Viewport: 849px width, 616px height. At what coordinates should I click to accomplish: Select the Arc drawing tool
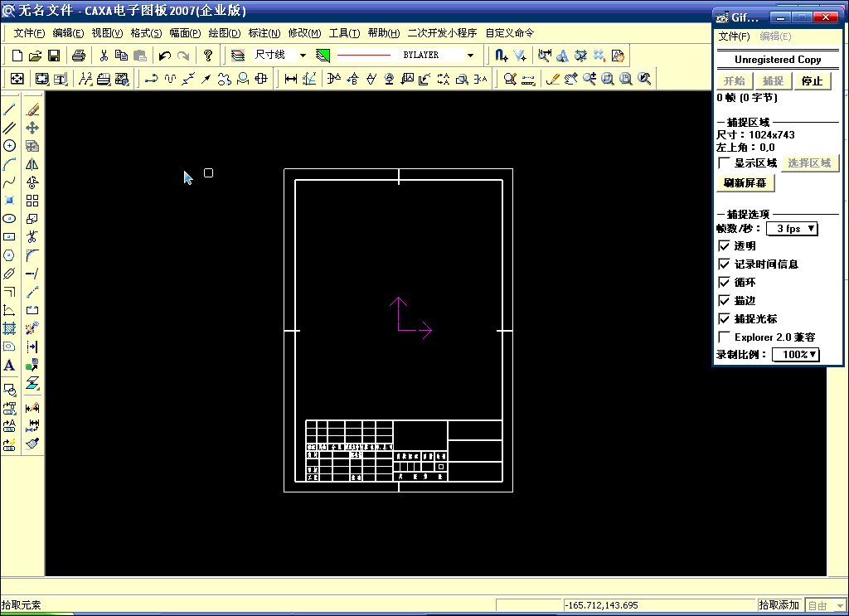pos(9,164)
